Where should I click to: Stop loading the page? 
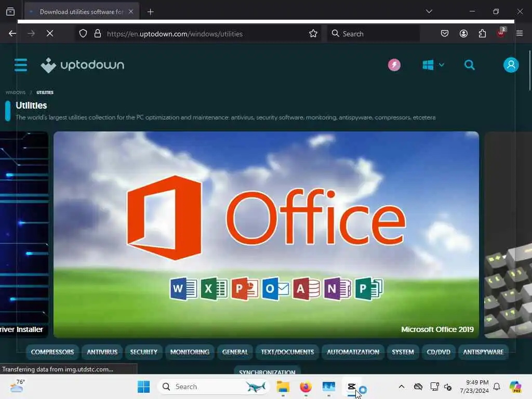(49, 33)
